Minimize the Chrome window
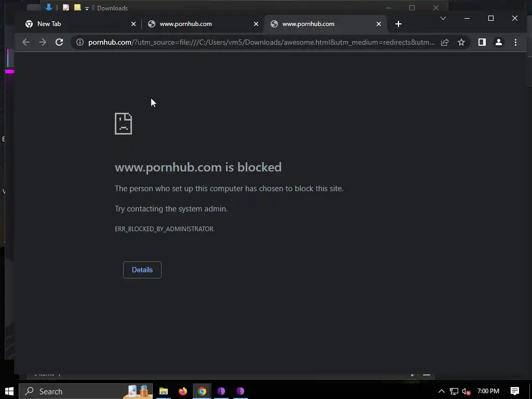The image size is (532, 399). [x=467, y=18]
